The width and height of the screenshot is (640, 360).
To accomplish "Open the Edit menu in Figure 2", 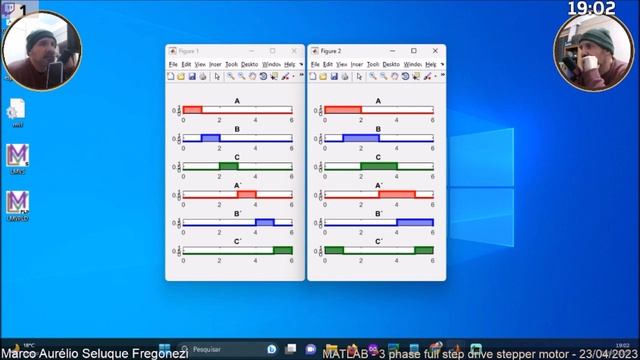I will (328, 64).
